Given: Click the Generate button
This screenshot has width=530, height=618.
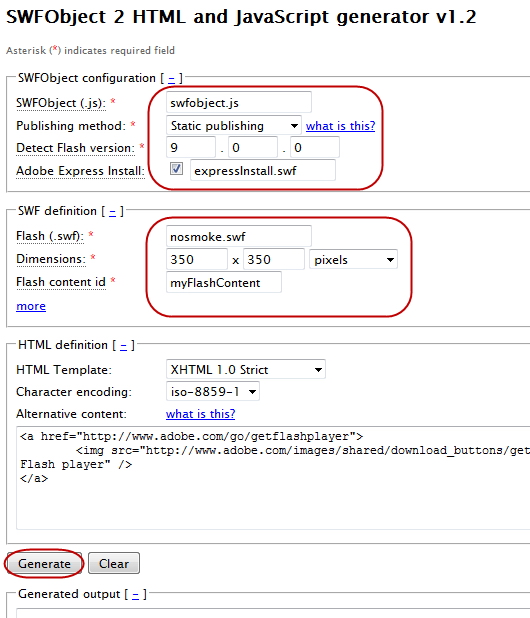Looking at the screenshot, I should [45, 564].
